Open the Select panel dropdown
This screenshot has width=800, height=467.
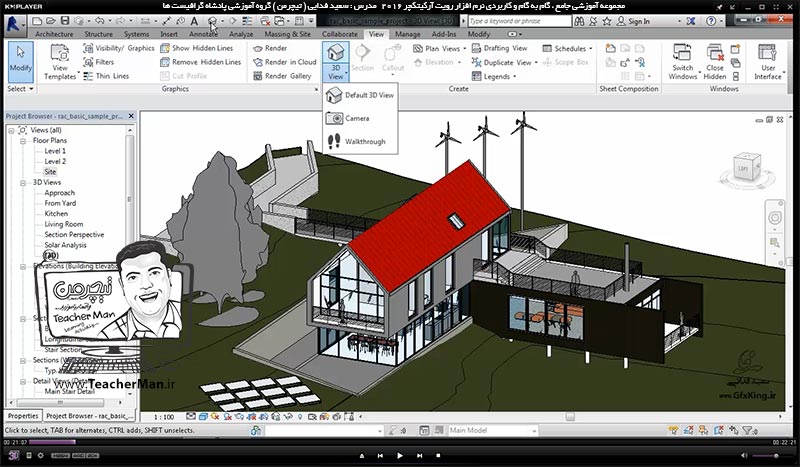pos(20,89)
